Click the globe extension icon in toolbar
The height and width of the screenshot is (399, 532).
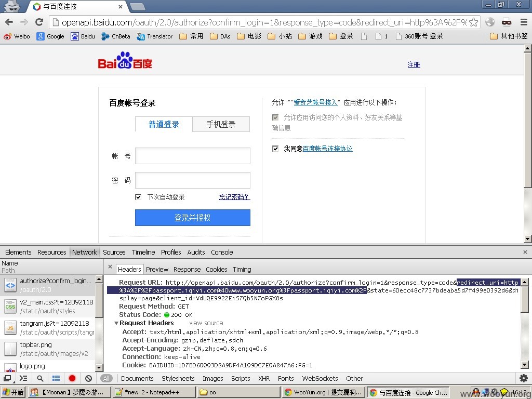coord(490,22)
